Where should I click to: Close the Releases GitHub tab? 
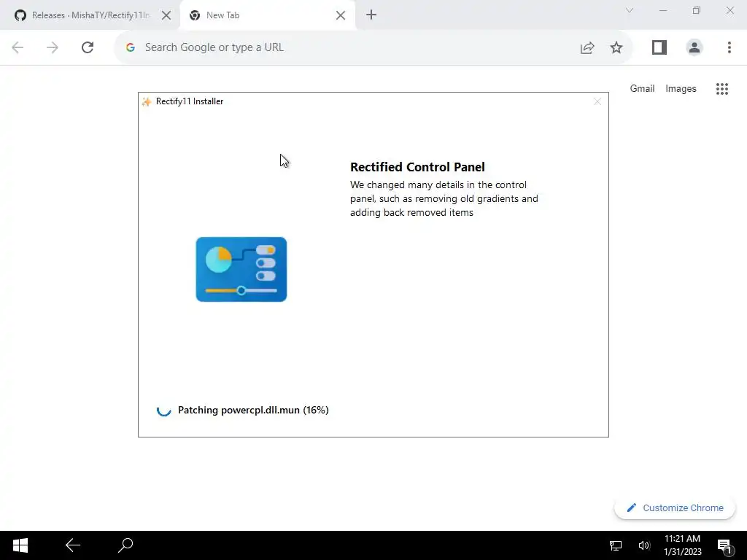(x=166, y=15)
